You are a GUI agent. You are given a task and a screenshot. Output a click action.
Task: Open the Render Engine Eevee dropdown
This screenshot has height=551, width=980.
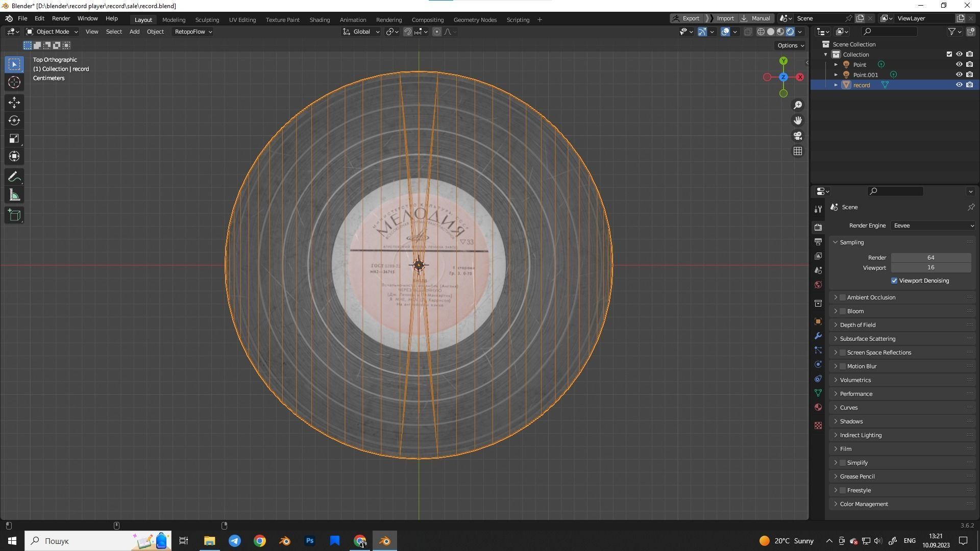coord(933,226)
